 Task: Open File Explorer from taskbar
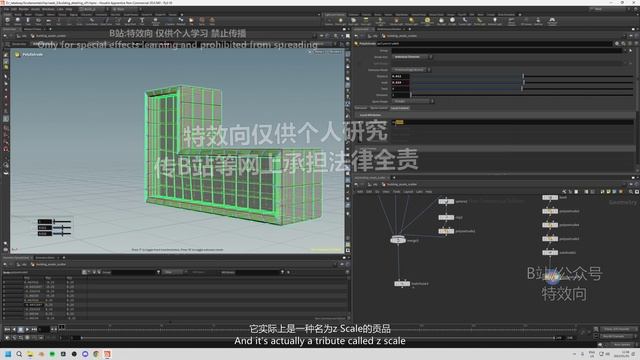tap(30, 354)
